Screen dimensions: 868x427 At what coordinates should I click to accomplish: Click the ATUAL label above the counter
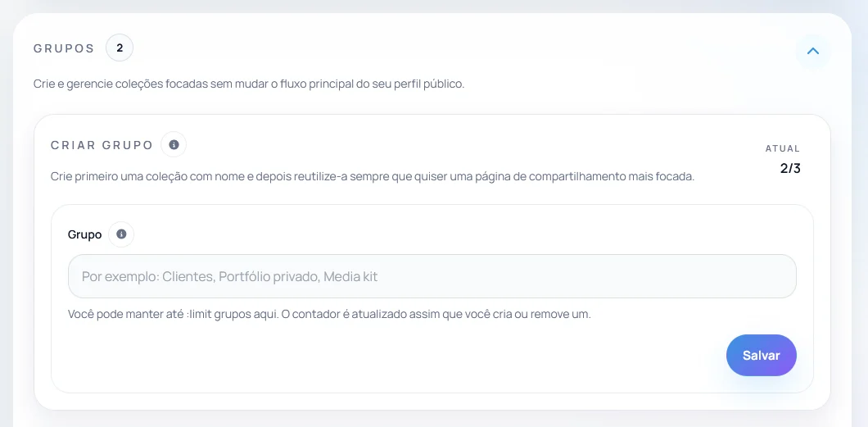pos(783,148)
